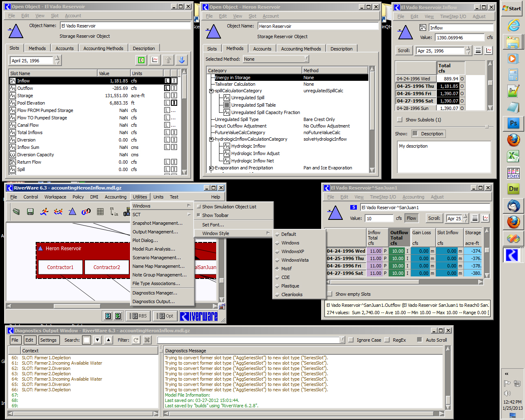Viewport: 525px width, 420px height.
Task: Click the lines list icon in SanJuan1 account window
Action: coord(475,218)
